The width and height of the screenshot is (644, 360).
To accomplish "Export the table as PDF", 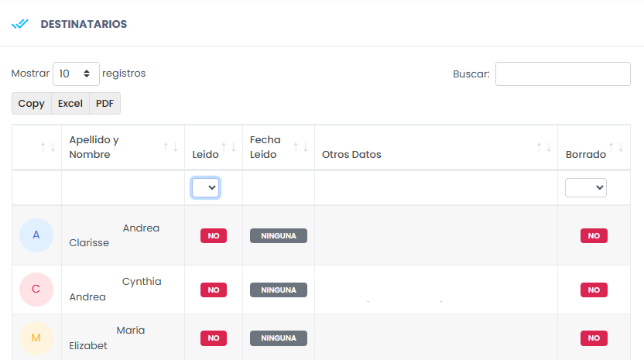I will coord(104,104).
